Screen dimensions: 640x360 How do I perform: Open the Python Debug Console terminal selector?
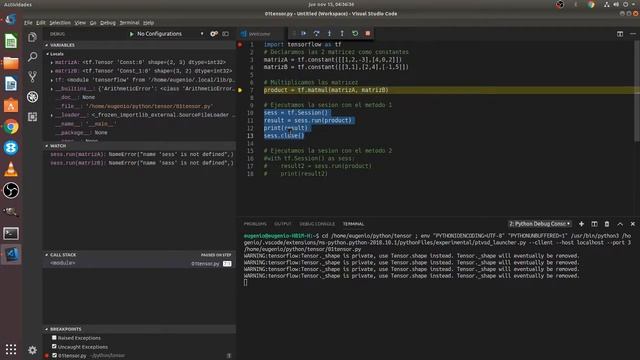tap(540, 224)
